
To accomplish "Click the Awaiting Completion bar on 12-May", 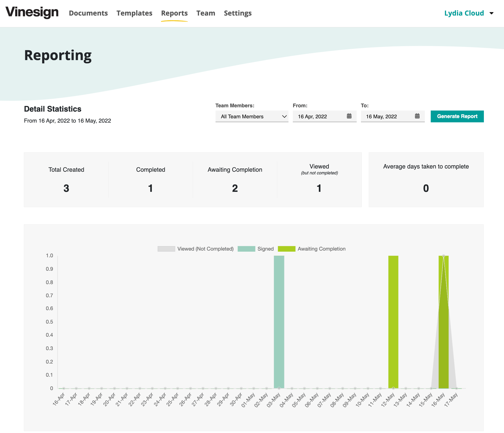I will click(x=393, y=322).
